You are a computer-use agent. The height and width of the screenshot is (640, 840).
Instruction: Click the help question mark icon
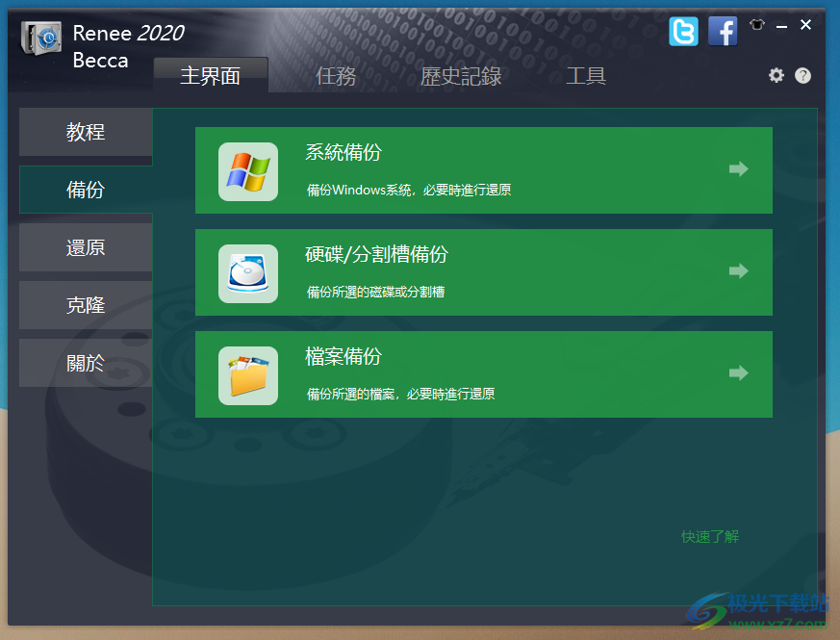[802, 75]
